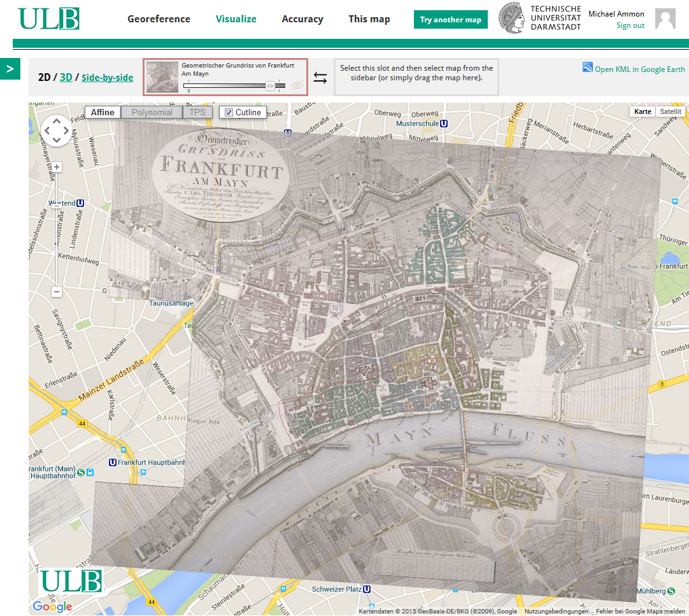Click the ULB logo in the header
This screenshot has height=616, width=689.
click(49, 19)
